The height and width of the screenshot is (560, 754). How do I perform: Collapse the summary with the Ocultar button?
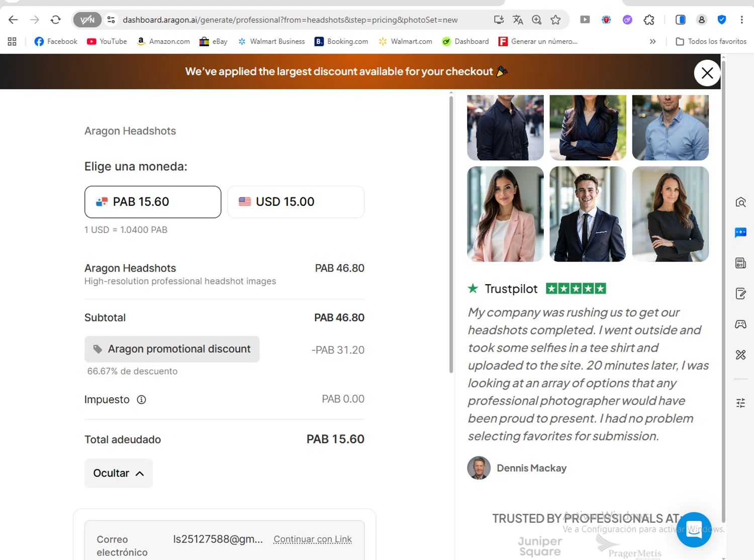(x=119, y=473)
